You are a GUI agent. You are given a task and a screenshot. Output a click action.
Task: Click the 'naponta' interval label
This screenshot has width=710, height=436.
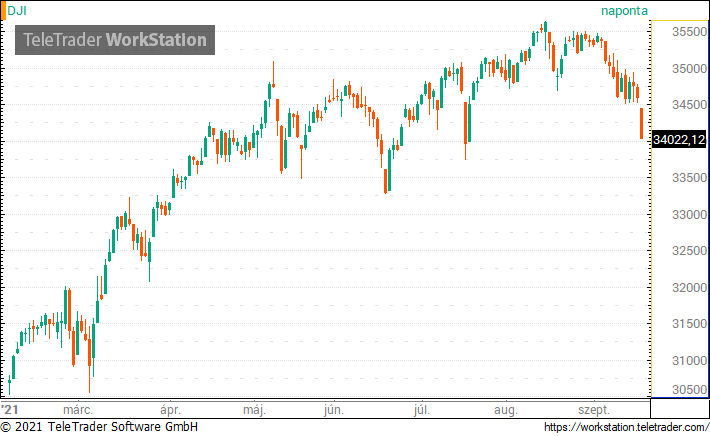pos(624,11)
